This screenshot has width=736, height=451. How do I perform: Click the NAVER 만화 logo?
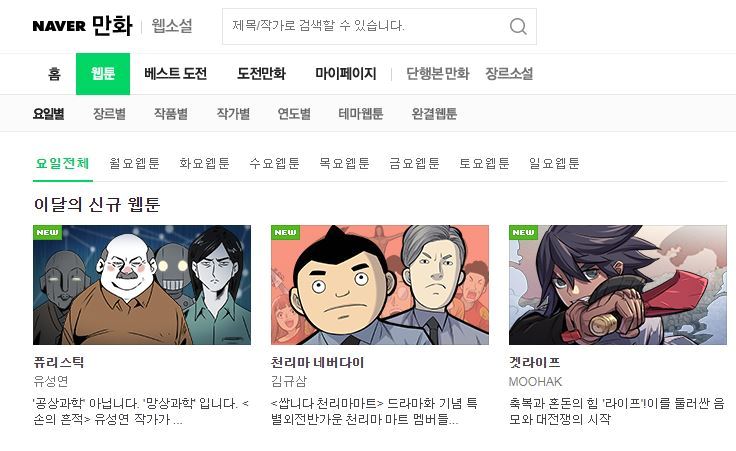tap(83, 26)
